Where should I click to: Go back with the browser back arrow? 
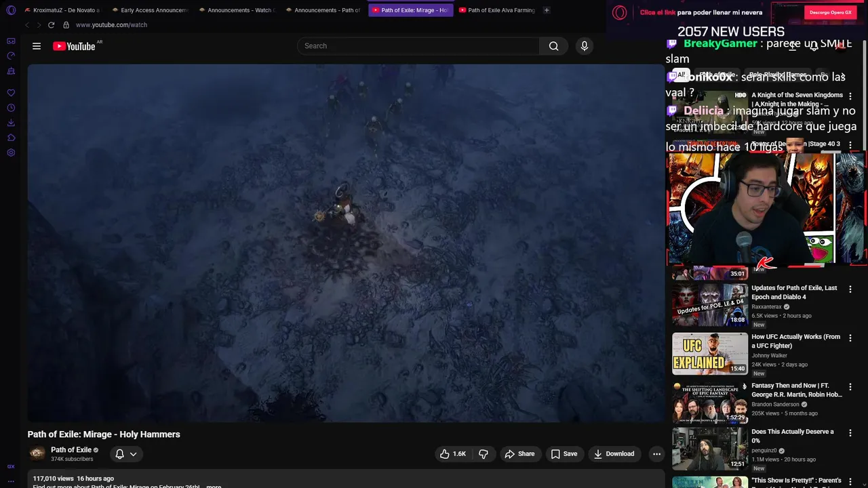[27, 25]
